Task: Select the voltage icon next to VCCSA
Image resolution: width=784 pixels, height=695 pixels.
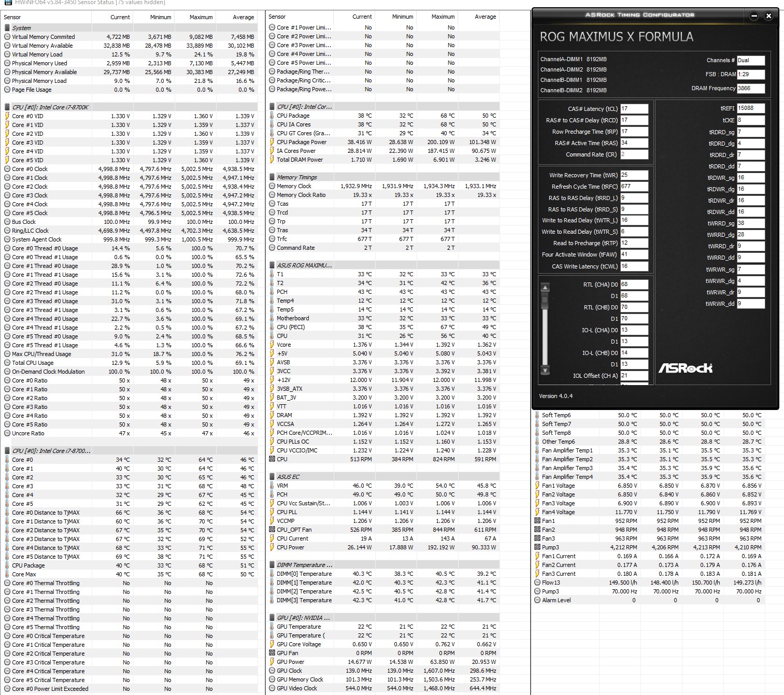Action: (272, 424)
